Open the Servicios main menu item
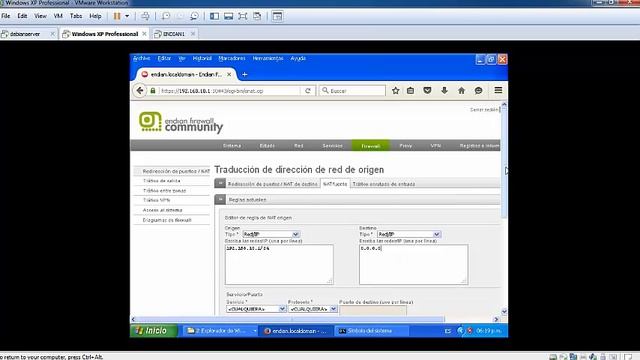640x360 pixels. click(x=333, y=146)
